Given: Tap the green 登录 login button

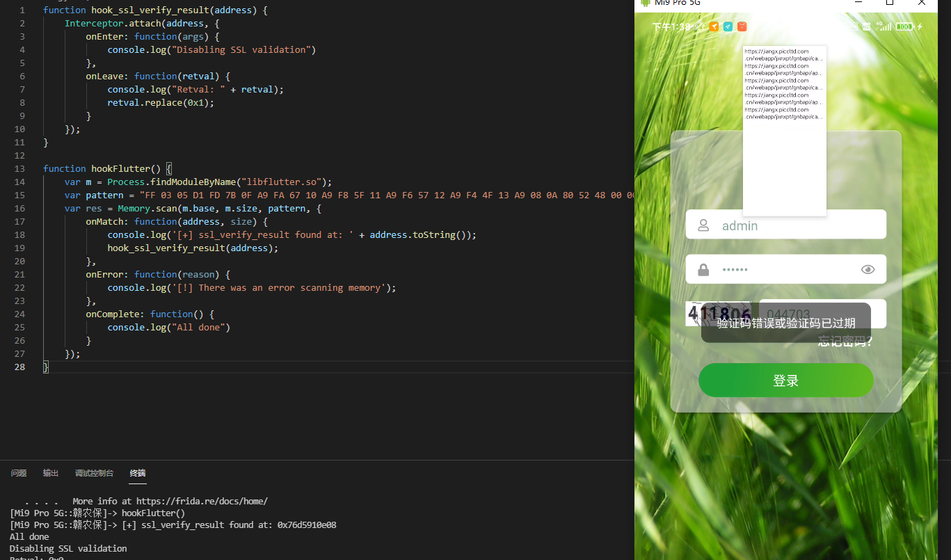Looking at the screenshot, I should click(785, 381).
